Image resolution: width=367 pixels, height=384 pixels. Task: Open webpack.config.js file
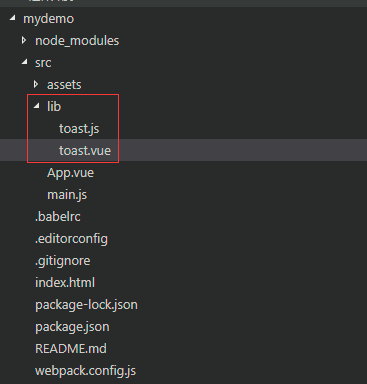pos(85,371)
